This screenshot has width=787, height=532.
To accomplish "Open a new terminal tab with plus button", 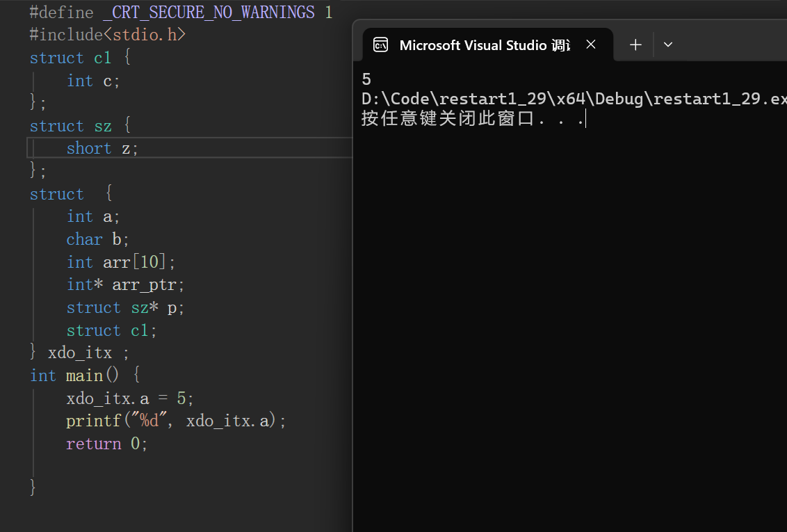I will click(635, 45).
